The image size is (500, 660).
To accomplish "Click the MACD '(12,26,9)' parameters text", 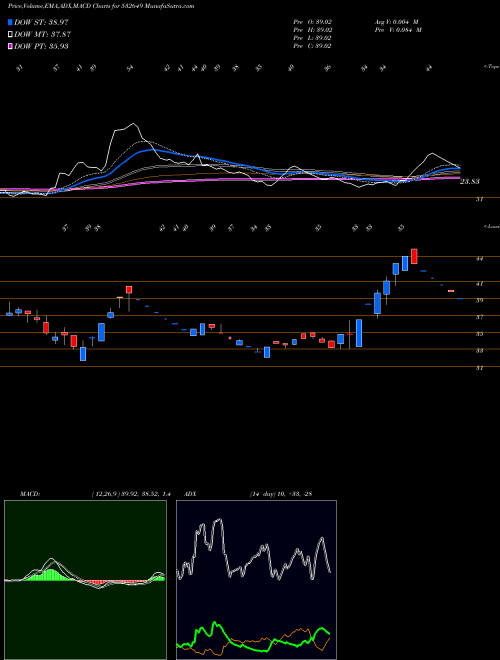I will tap(106, 494).
